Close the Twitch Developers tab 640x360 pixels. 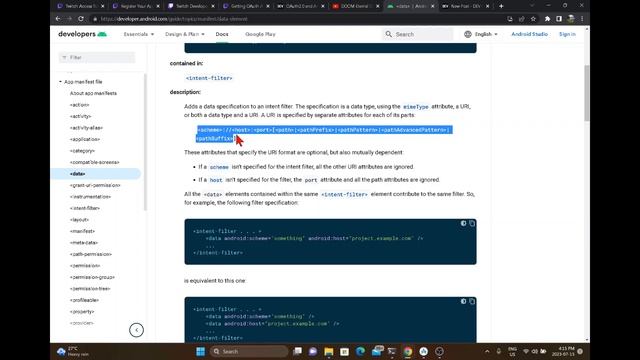point(213,6)
